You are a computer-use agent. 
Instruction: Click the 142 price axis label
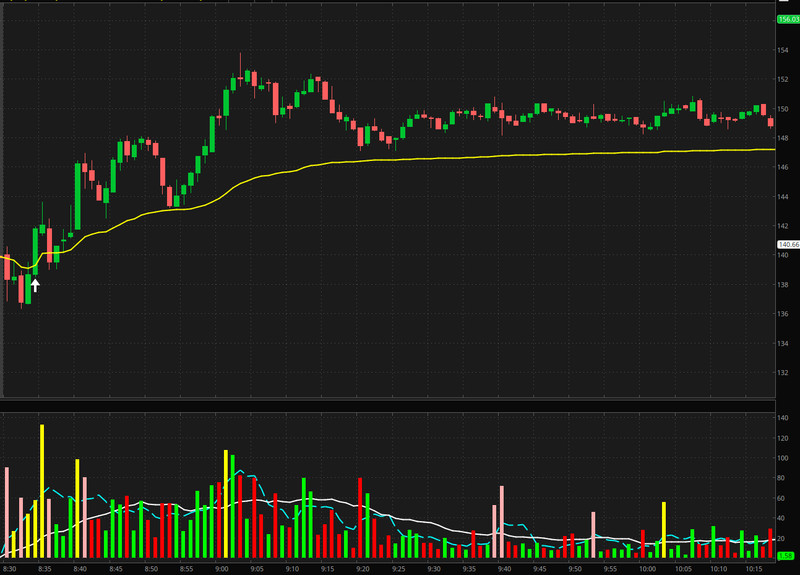(783, 226)
